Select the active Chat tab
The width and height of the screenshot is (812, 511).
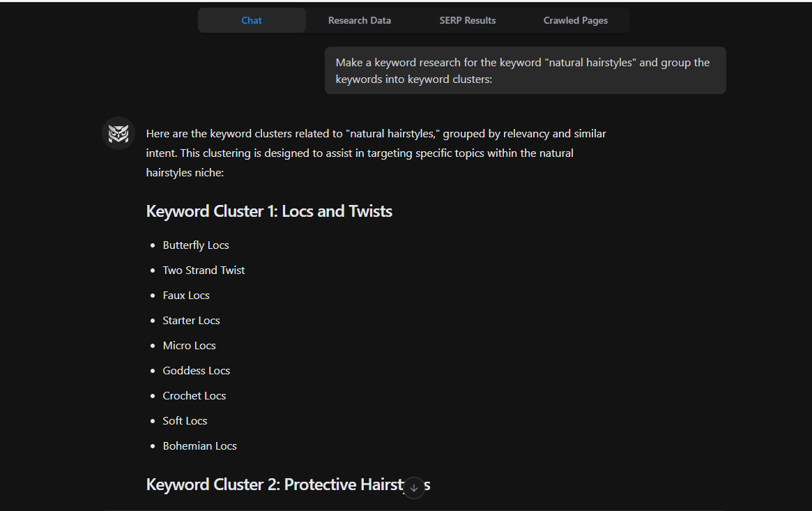click(252, 20)
